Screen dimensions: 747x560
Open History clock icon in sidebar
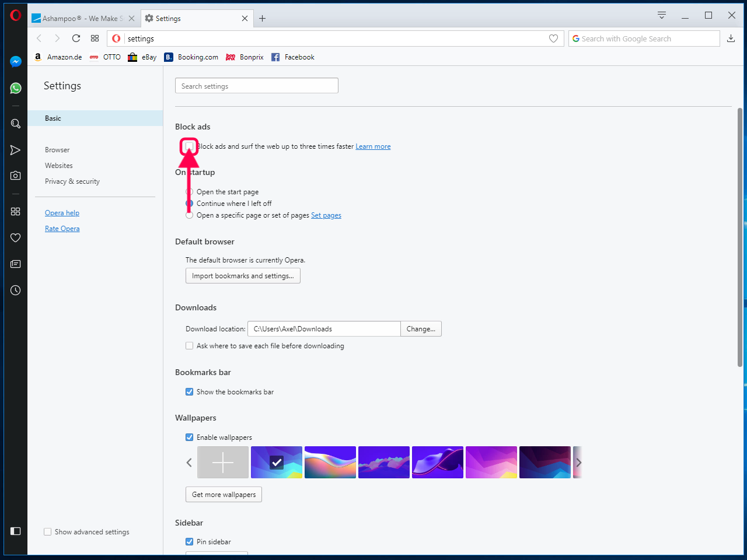[16, 290]
